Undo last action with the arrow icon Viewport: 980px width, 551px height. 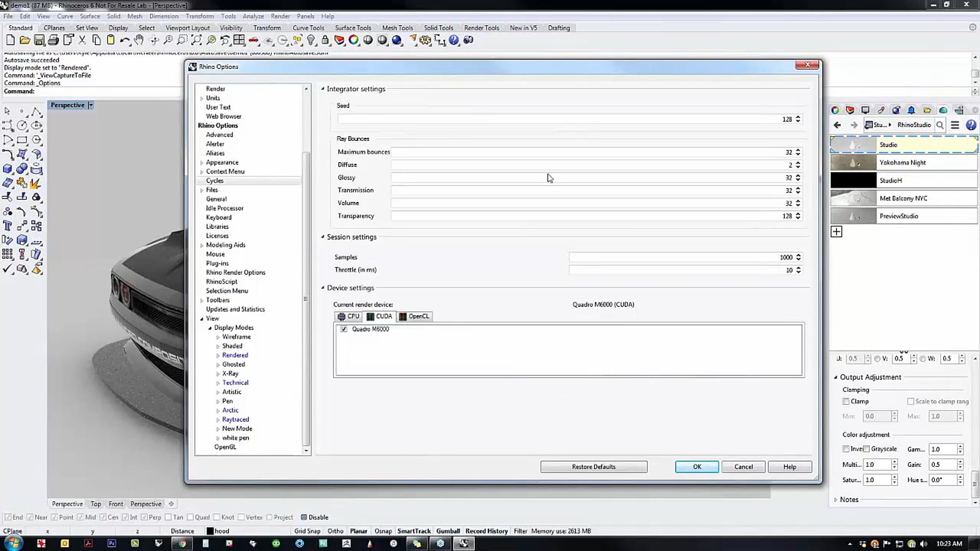pos(125,40)
